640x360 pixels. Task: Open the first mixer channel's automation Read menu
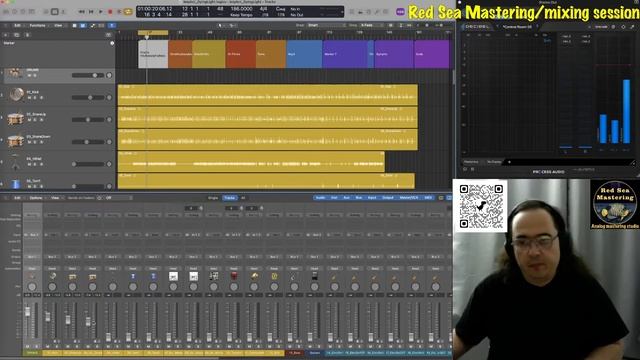32,269
